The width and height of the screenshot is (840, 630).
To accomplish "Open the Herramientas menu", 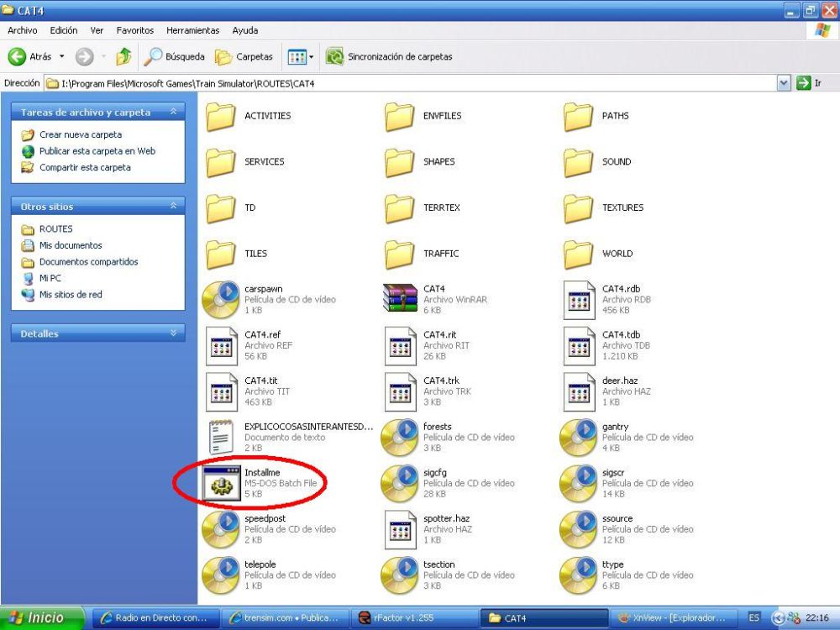I will coord(192,30).
